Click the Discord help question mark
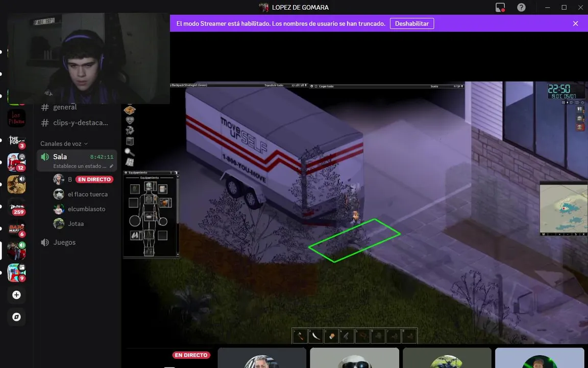 [521, 8]
